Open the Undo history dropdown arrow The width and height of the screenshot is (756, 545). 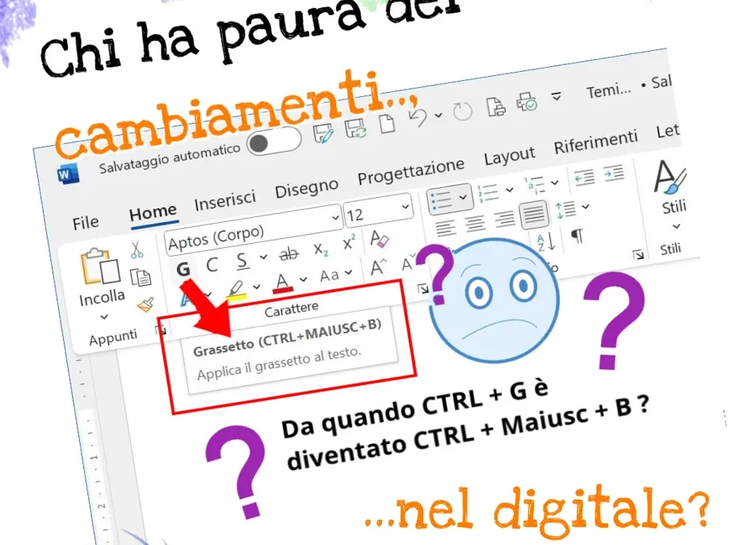click(x=438, y=115)
